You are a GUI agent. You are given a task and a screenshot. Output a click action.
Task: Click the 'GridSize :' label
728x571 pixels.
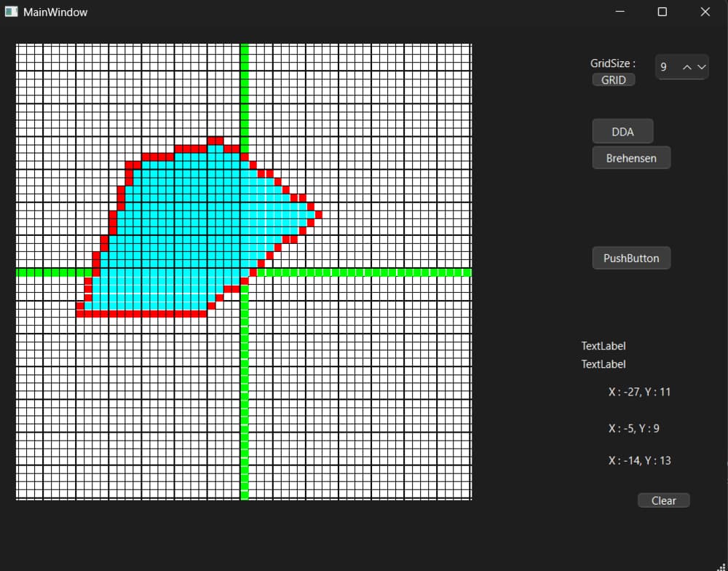coord(613,63)
